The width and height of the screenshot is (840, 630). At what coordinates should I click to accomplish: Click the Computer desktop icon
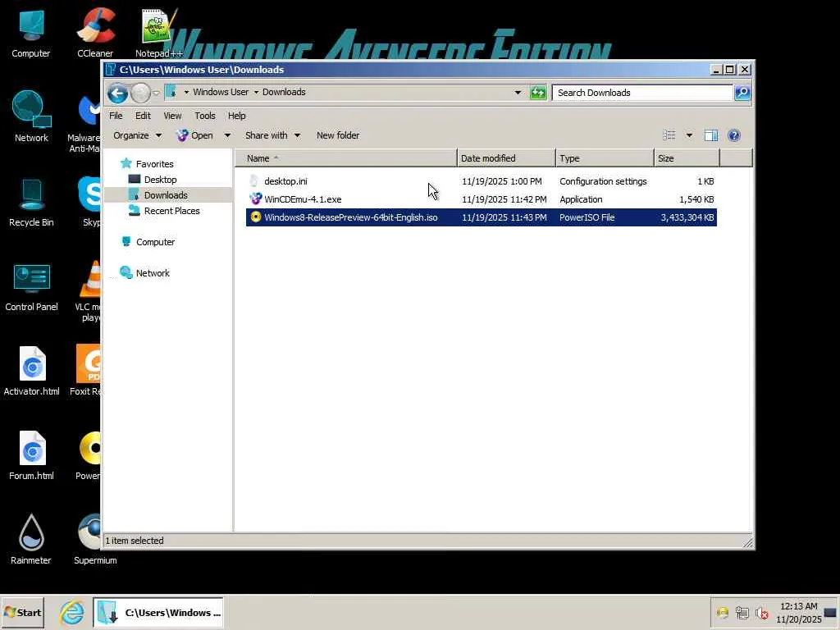[31, 33]
